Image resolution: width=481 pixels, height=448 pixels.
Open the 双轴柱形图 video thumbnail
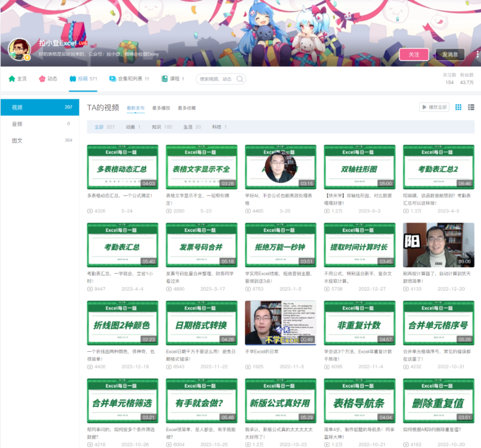(x=359, y=167)
